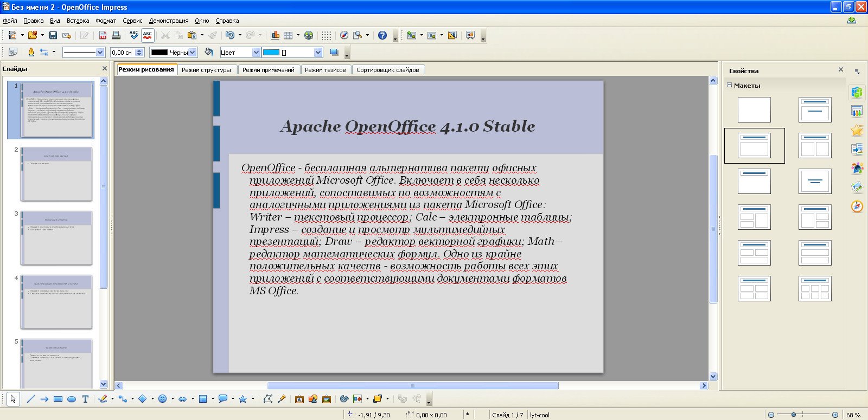Expand the Paste options dropdown arrow

pyautogui.click(x=202, y=35)
